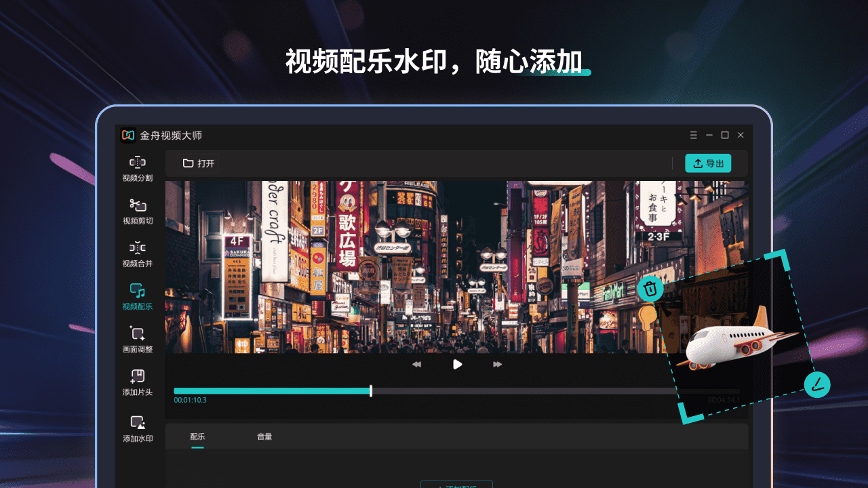Edit the airplane sticker with pencil icon

click(x=818, y=384)
